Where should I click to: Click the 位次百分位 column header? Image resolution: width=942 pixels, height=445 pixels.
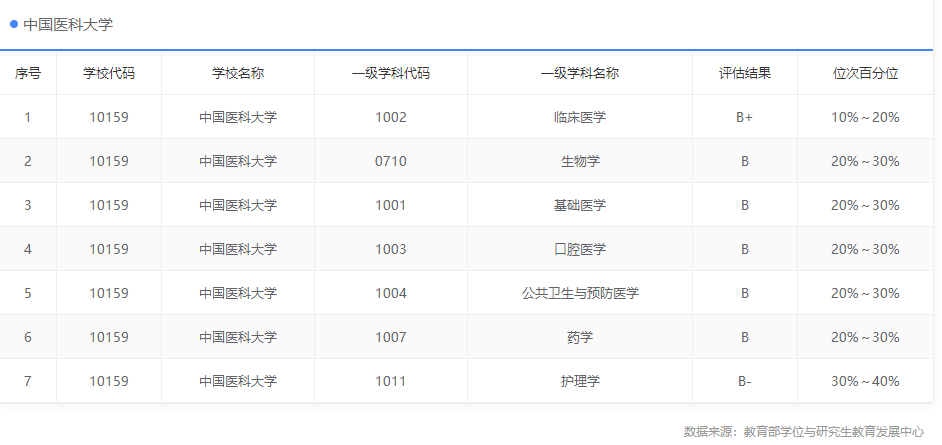[x=865, y=73]
